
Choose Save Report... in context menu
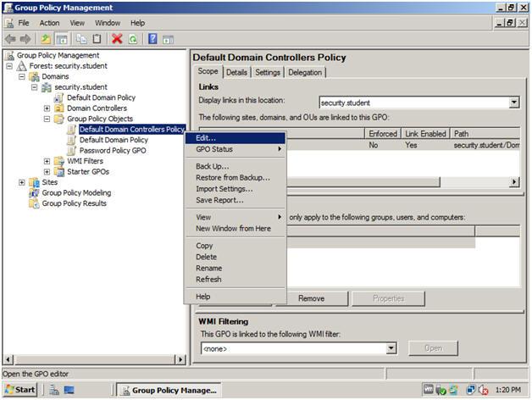click(x=236, y=200)
